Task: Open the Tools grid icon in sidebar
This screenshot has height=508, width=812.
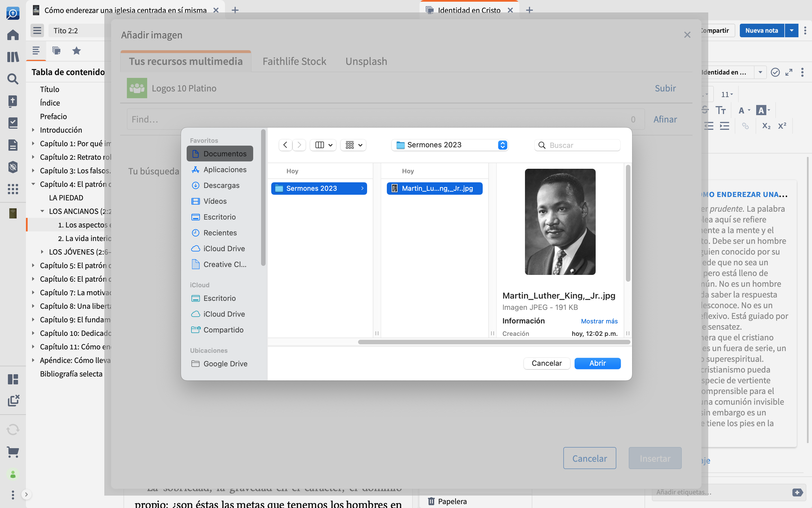Action: click(13, 189)
